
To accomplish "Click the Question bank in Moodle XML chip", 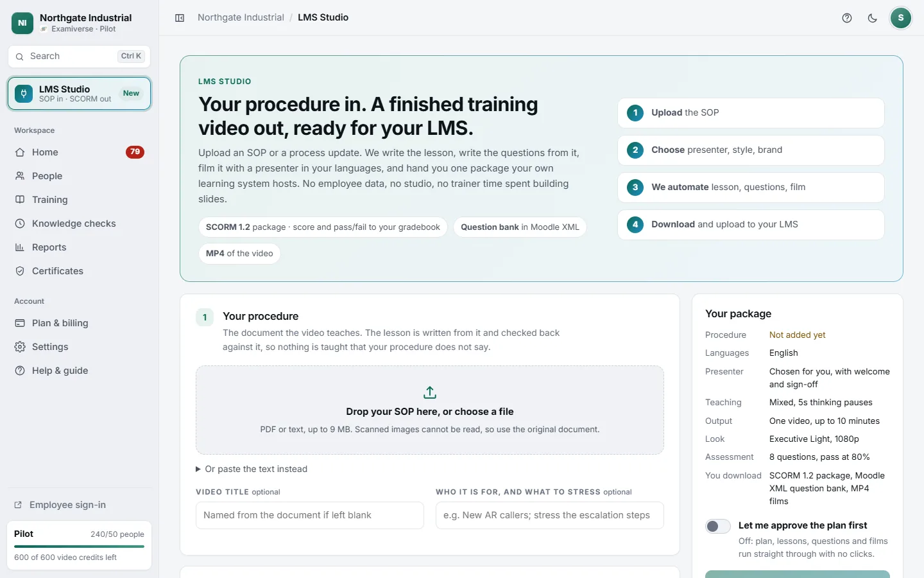I will [520, 227].
